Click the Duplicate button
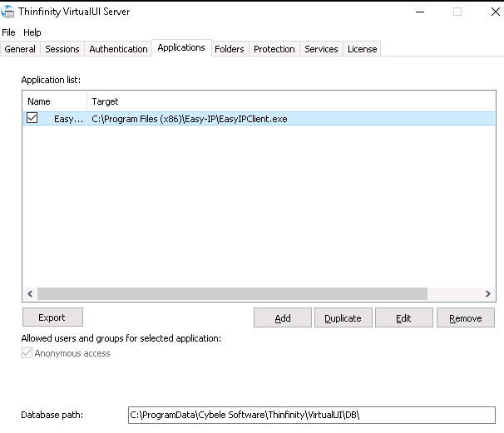 (343, 318)
